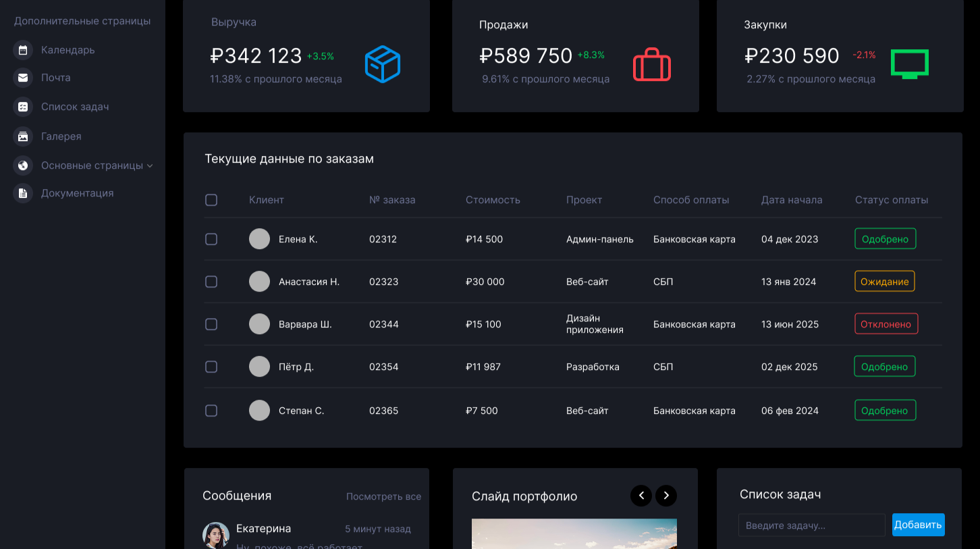Click the green monitor icon in Закупки card
The width and height of the screenshot is (980, 549).
(909, 65)
